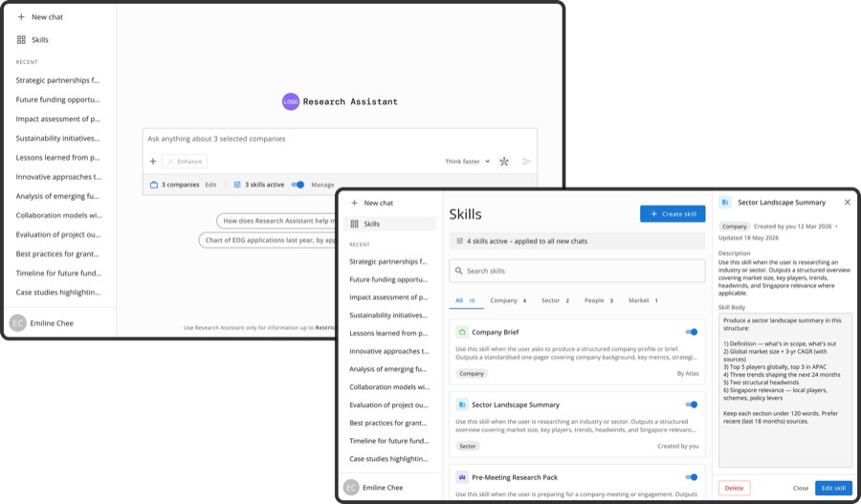Image resolution: width=861 pixels, height=504 pixels.
Task: Click into the Search skills field
Action: (x=577, y=271)
